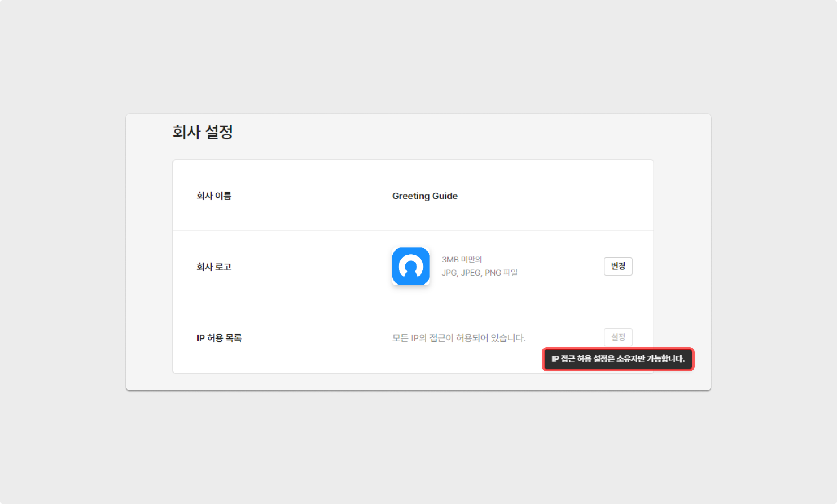This screenshot has height=504, width=837.
Task: Click the Greeting Guide company name
Action: click(425, 196)
